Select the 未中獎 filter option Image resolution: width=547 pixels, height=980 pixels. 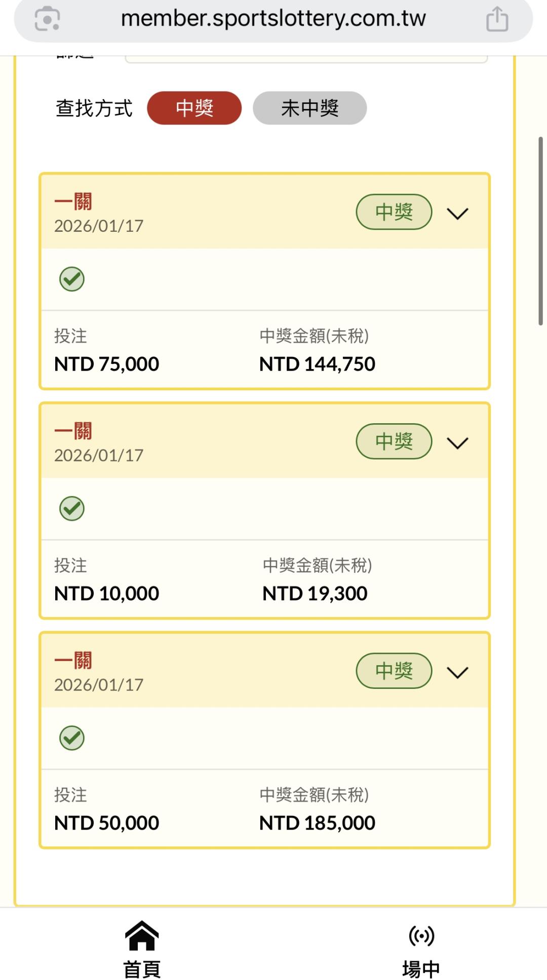click(309, 108)
